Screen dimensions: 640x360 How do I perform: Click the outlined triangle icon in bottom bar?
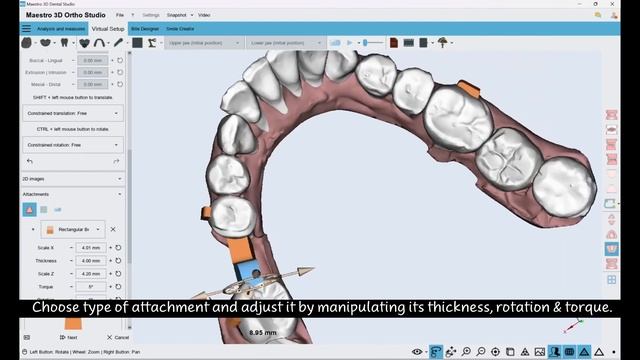(599, 351)
